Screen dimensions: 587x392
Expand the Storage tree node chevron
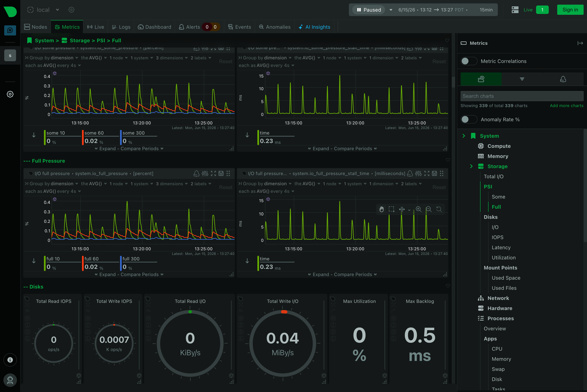tap(471, 166)
